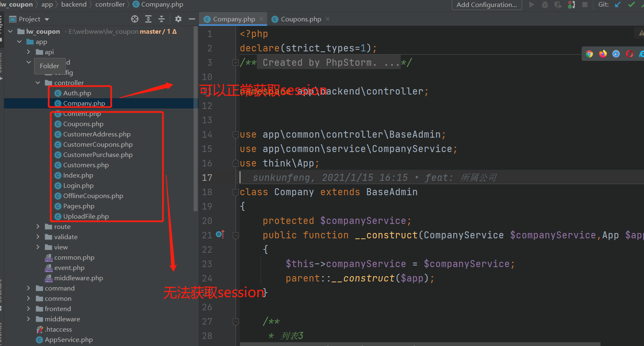Expand the route folder
644x346 pixels.
[x=38, y=226]
